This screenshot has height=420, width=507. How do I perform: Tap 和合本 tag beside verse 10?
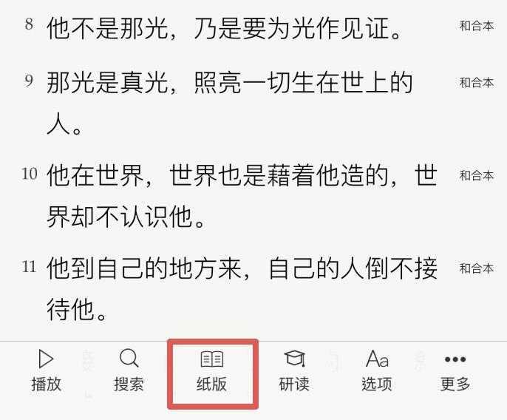tap(477, 176)
